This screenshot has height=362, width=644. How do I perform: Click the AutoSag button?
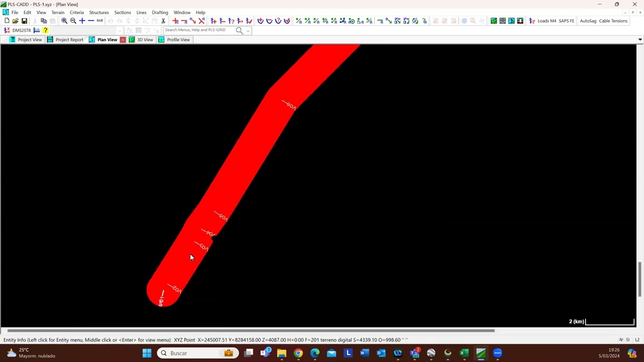(588, 21)
